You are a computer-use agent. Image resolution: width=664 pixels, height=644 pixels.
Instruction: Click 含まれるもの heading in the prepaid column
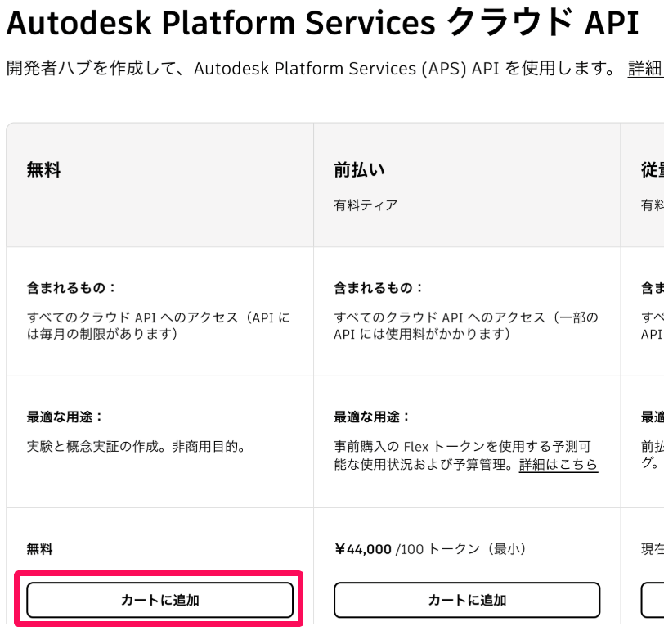tap(378, 288)
